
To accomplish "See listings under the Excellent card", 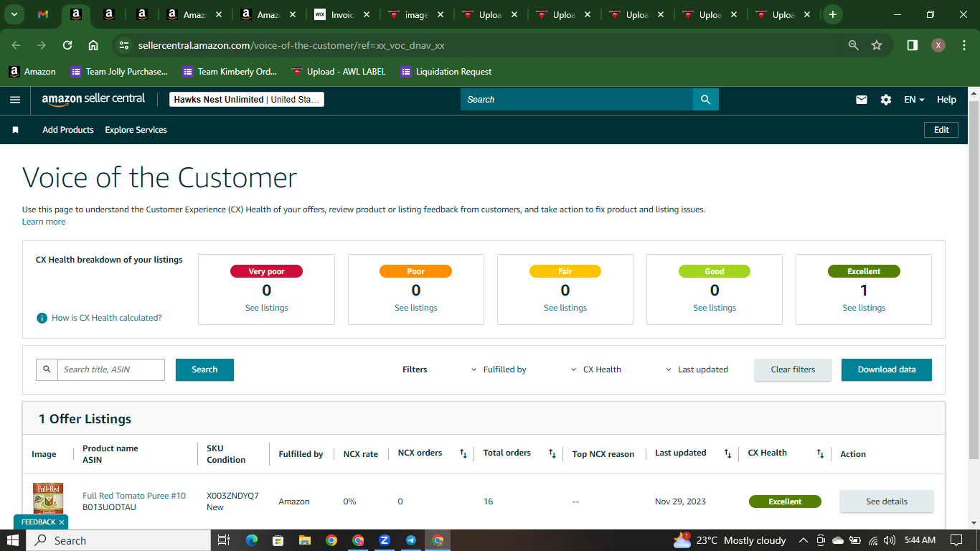I will pos(864,308).
